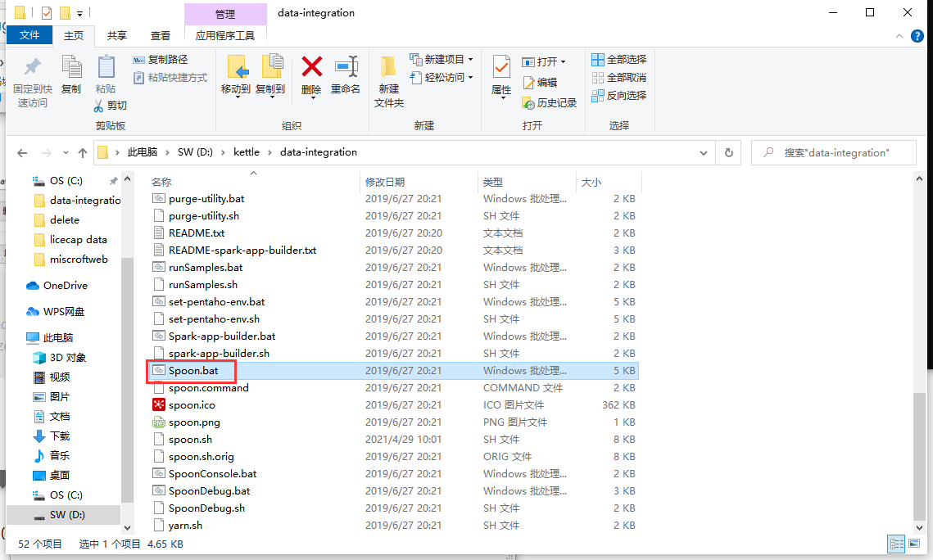Click Select none (全部取消)
This screenshot has height=560, width=933.
pos(618,77)
